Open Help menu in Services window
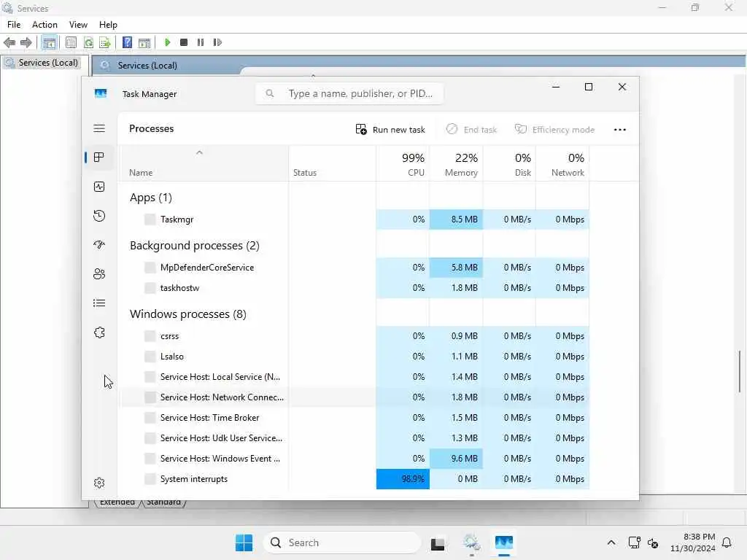Screen dimensions: 747x560 click(108, 25)
